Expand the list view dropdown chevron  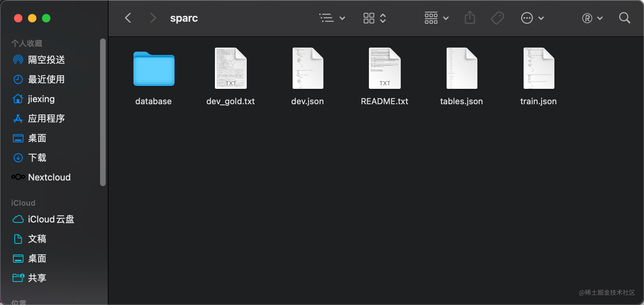342,18
